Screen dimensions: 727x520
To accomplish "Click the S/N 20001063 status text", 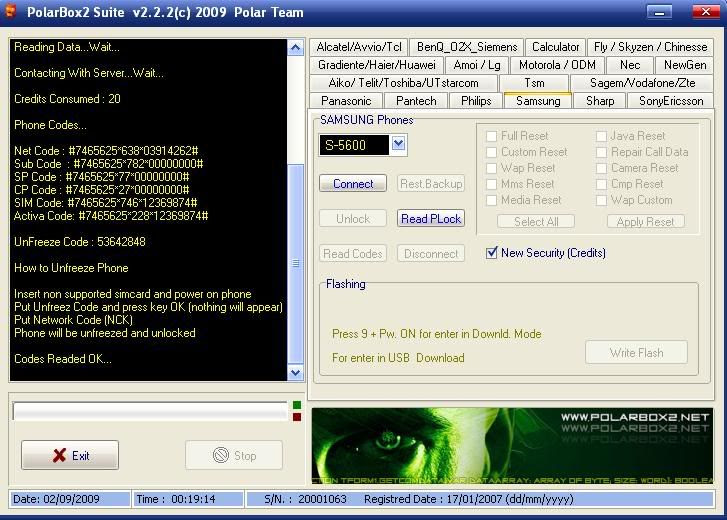I will pyautogui.click(x=305, y=499).
